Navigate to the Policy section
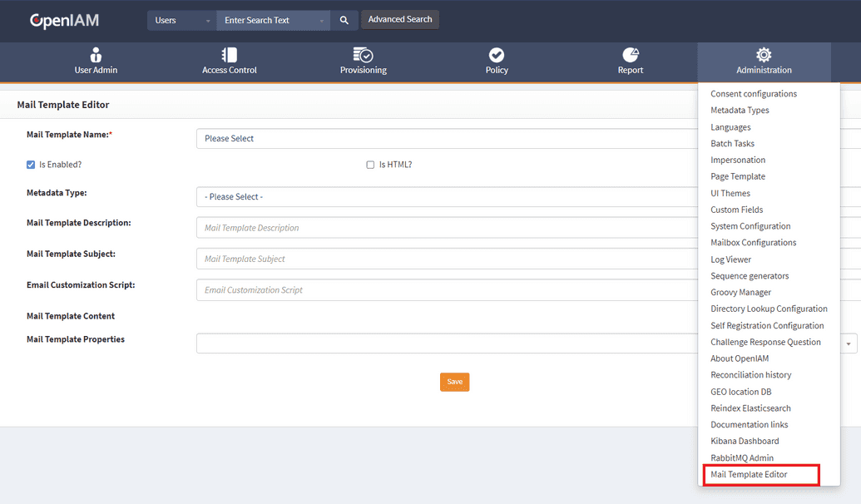This screenshot has height=504, width=861. pos(497,62)
